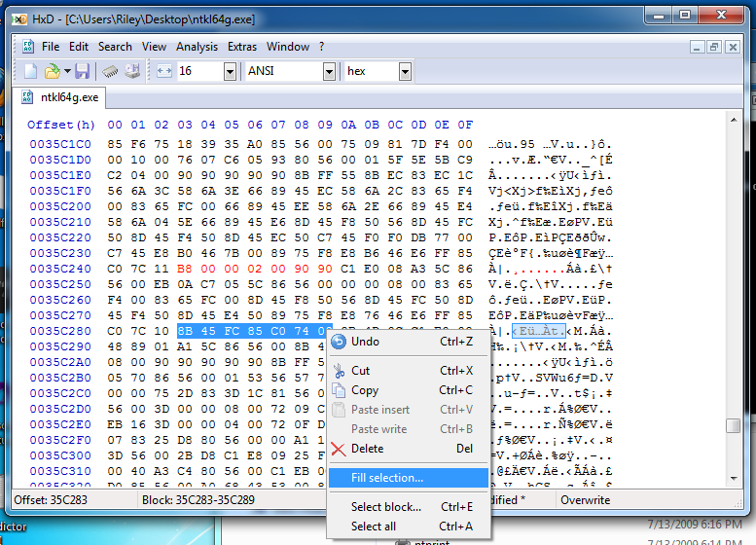The height and width of the screenshot is (545, 756).
Task: Click the 00 column header
Action: (115, 125)
